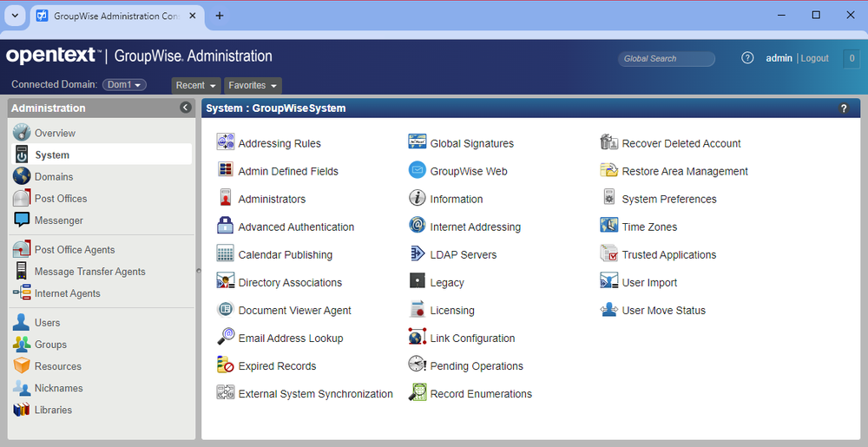Click the Link Configuration globe icon

(x=418, y=337)
